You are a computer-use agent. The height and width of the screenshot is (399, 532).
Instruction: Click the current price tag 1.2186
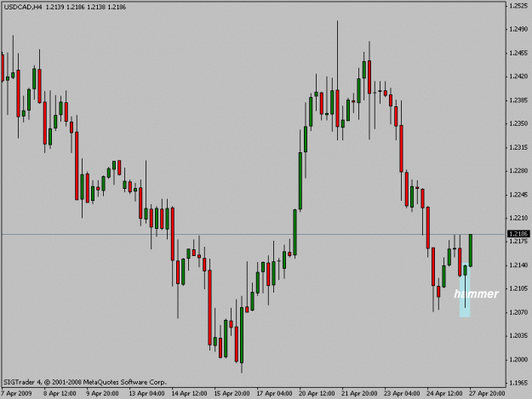coord(518,234)
